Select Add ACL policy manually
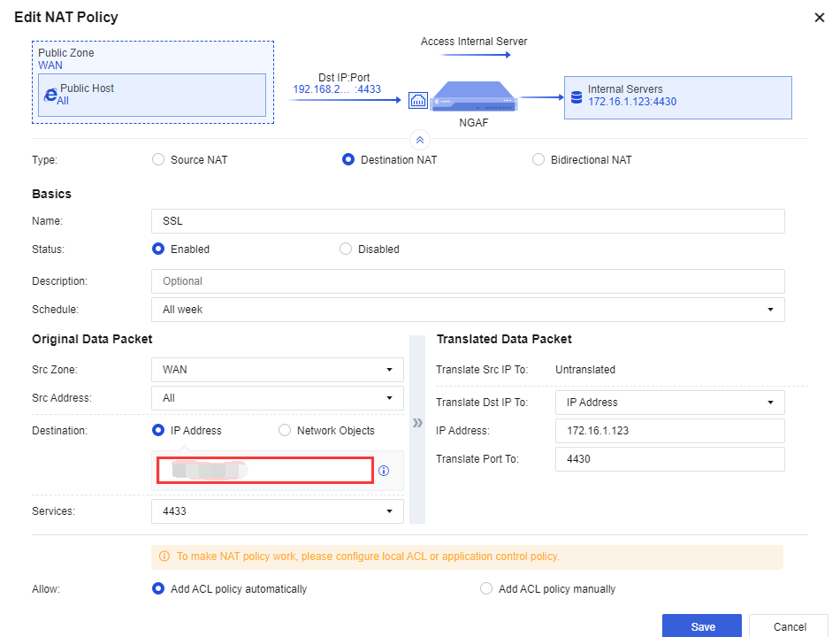 485,589
